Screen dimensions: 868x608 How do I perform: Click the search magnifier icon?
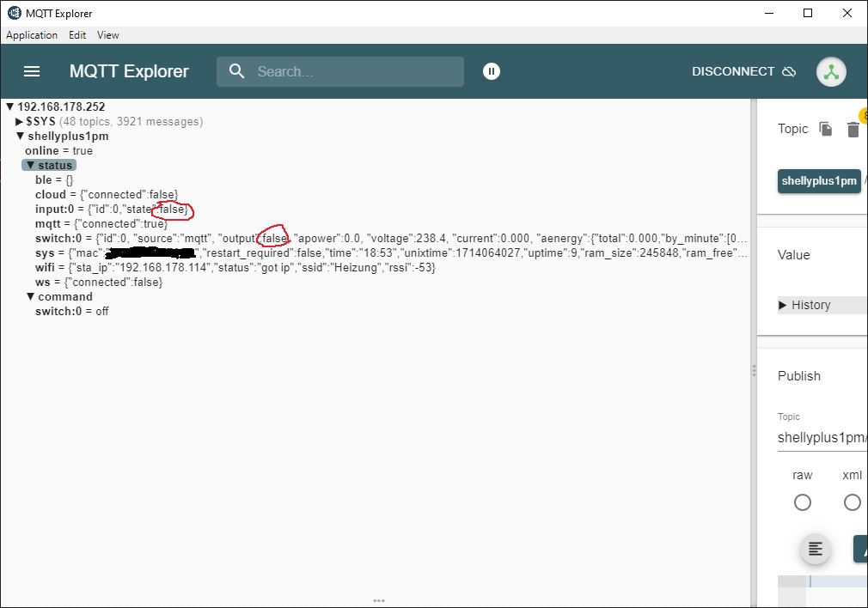237,71
